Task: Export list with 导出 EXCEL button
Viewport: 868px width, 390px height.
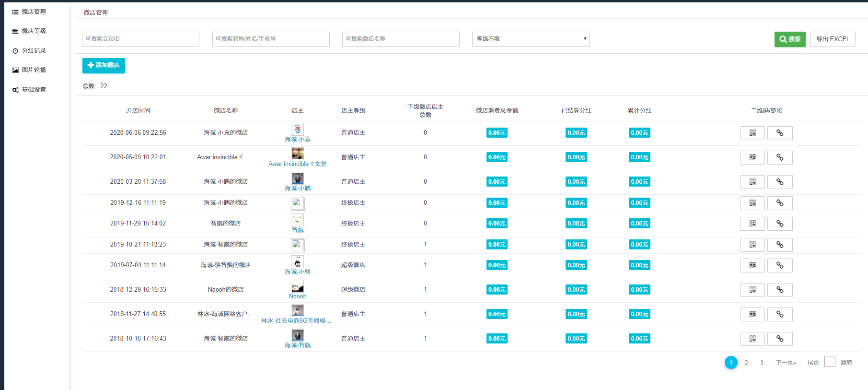Action: [833, 39]
